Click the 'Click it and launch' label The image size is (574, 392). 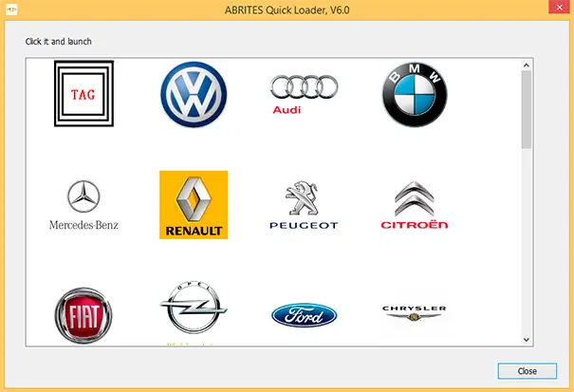coord(59,41)
